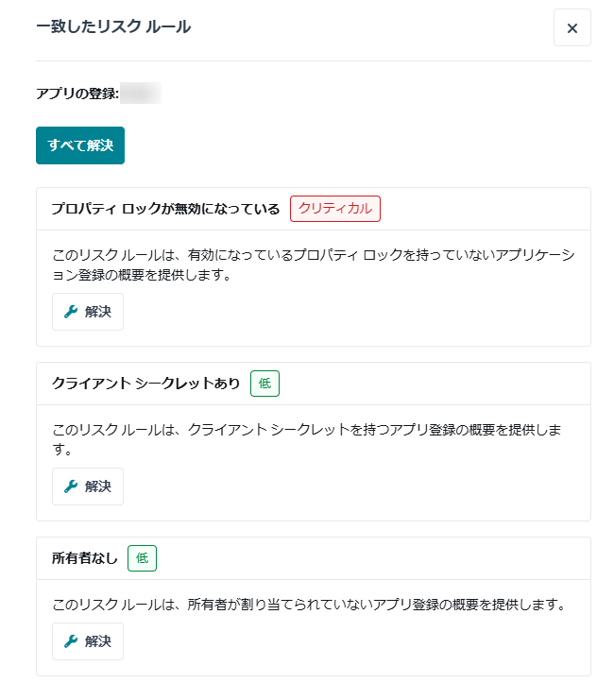Click the 低 badge beside クライアント シークレットあり

coord(264,384)
